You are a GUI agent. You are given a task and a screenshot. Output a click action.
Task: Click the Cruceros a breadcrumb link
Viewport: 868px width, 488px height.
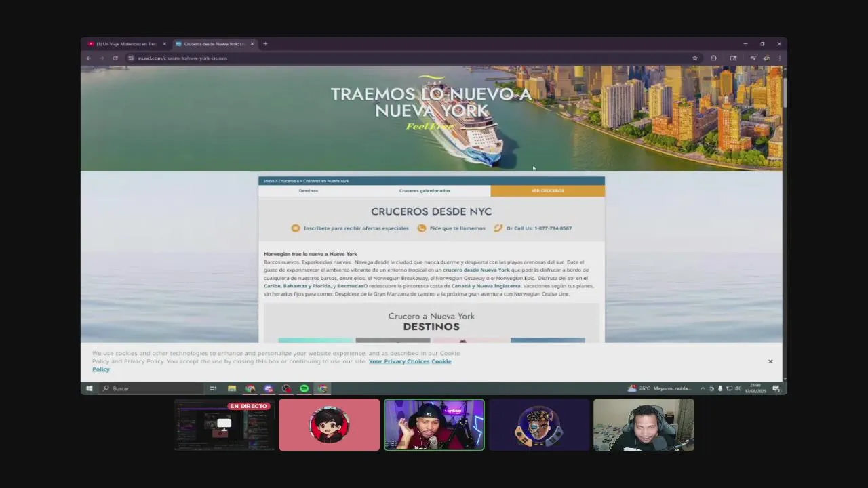[x=288, y=181]
